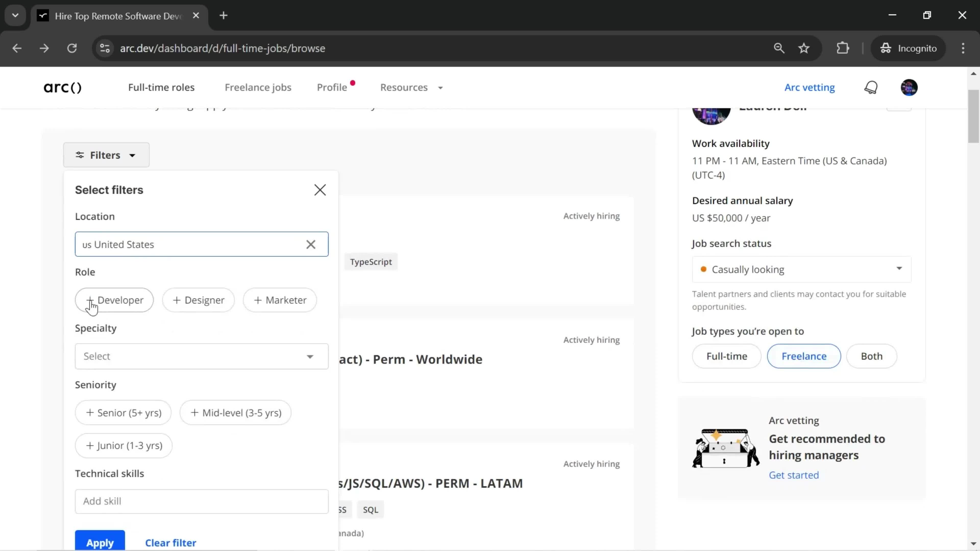Viewport: 980px width, 551px height.
Task: Open the Profile page
Action: coord(332,87)
